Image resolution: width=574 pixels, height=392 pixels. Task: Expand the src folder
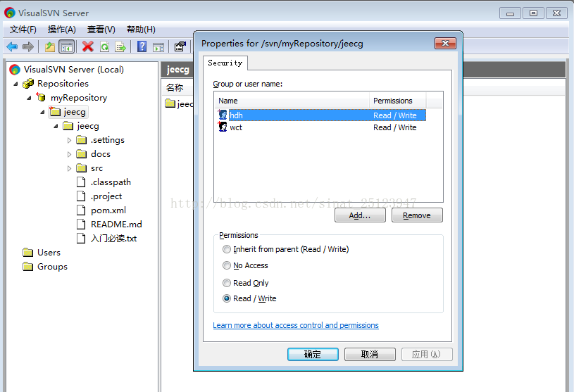pyautogui.click(x=69, y=168)
